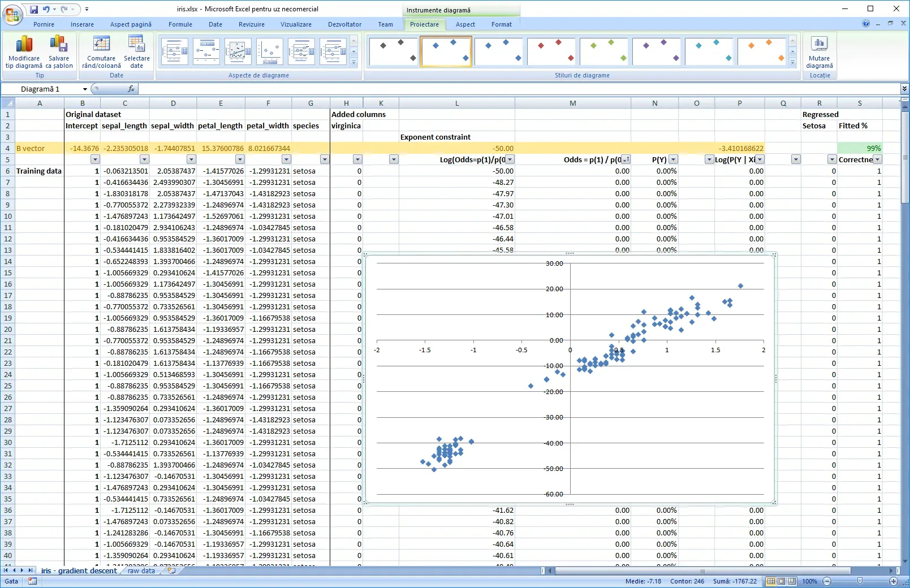The height and width of the screenshot is (588, 910).
Task: Click insert new worksheet tab icon
Action: [171, 570]
